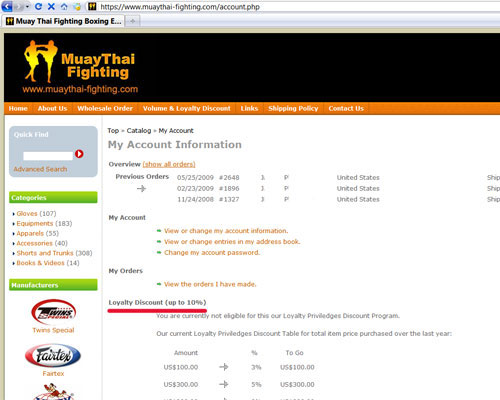Open the Contact Us menu item
This screenshot has height=400, width=500.
pyautogui.click(x=346, y=108)
